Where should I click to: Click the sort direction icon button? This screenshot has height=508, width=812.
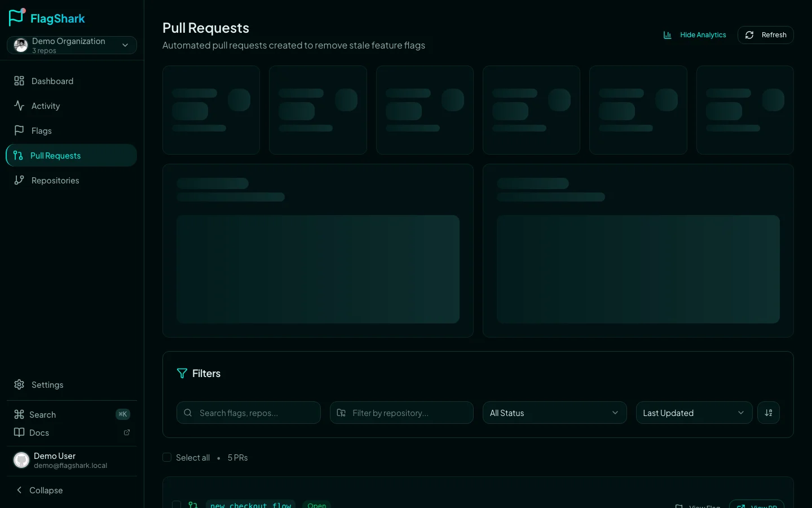(x=768, y=413)
